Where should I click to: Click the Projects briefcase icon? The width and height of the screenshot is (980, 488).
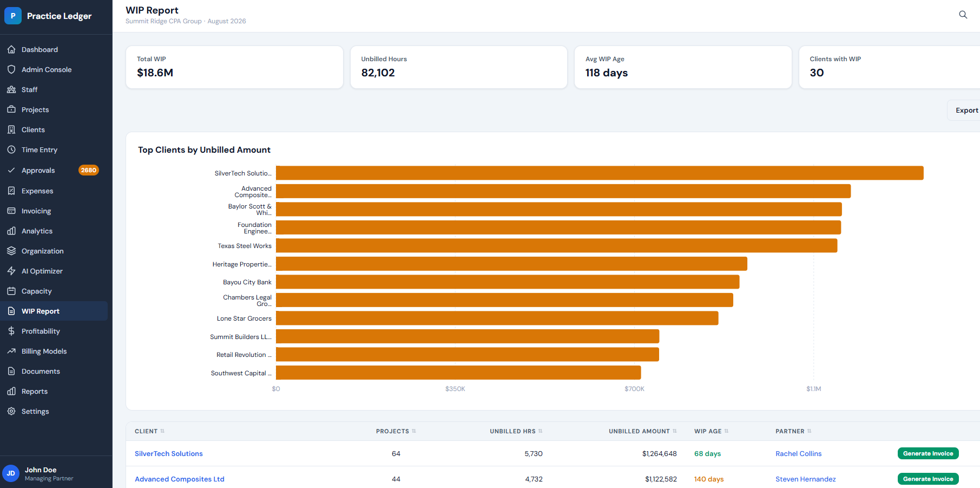pyautogui.click(x=11, y=109)
